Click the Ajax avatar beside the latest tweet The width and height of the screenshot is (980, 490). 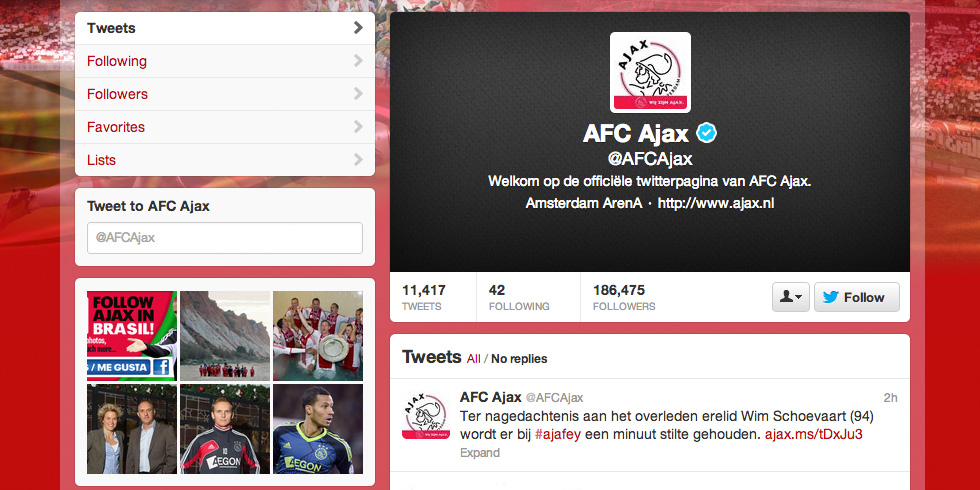click(425, 416)
